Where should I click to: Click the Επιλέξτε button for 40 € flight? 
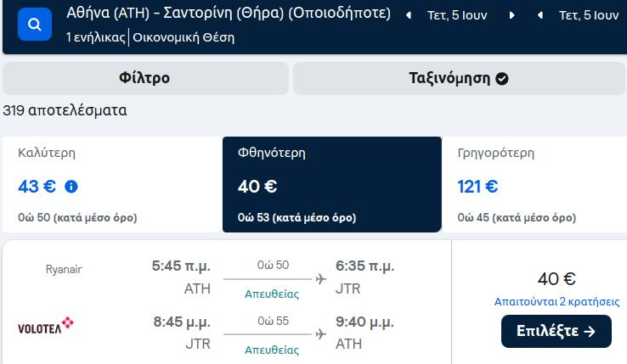pyautogui.click(x=556, y=331)
